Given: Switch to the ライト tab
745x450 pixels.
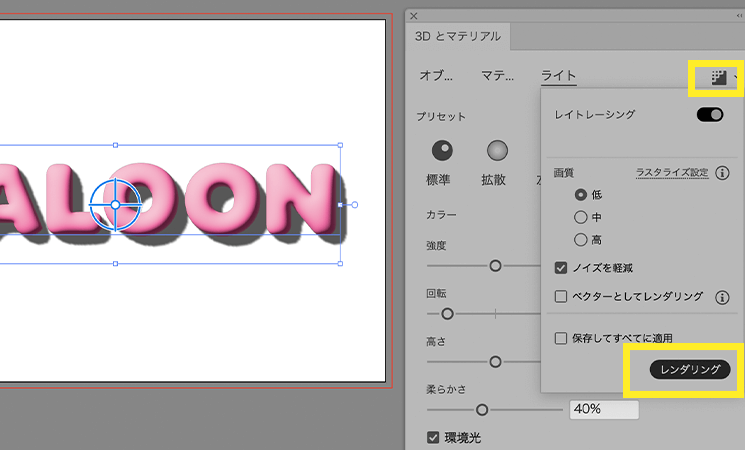Looking at the screenshot, I should coord(559,76).
